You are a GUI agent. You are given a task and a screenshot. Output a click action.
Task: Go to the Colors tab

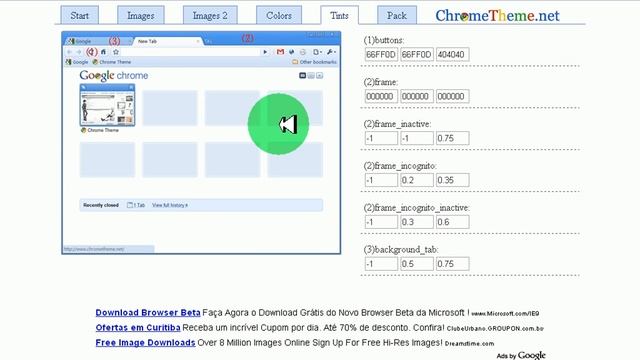click(x=279, y=16)
